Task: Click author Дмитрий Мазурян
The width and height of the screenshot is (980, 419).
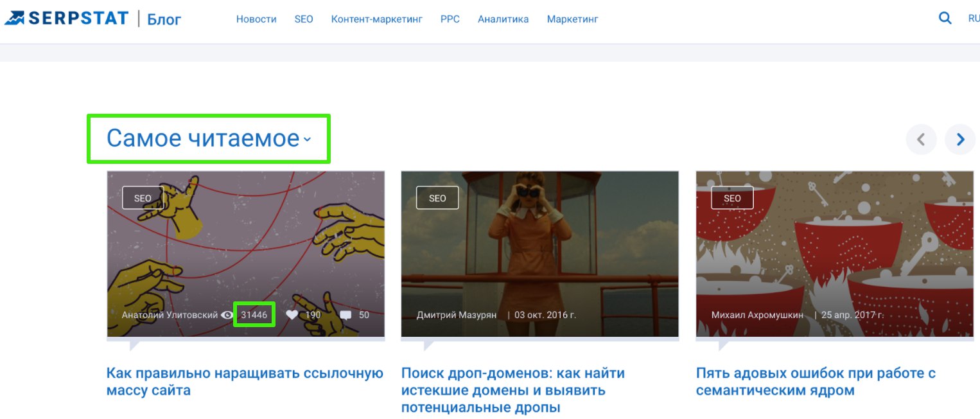Action: tap(457, 315)
